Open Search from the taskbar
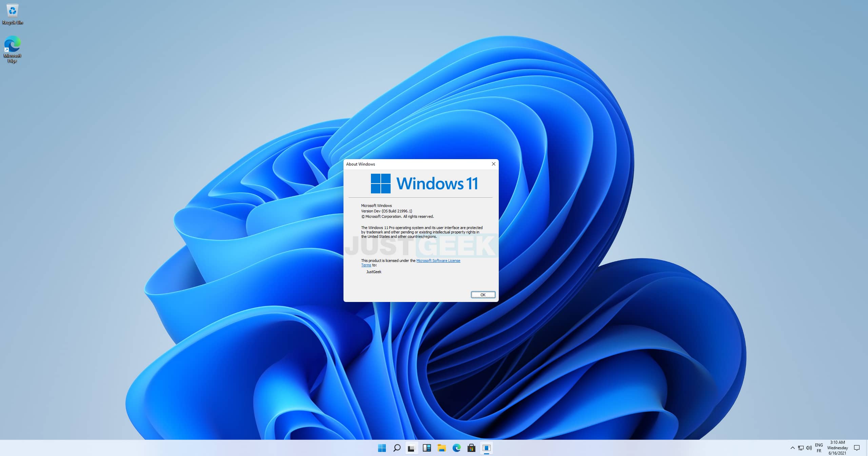 click(397, 448)
